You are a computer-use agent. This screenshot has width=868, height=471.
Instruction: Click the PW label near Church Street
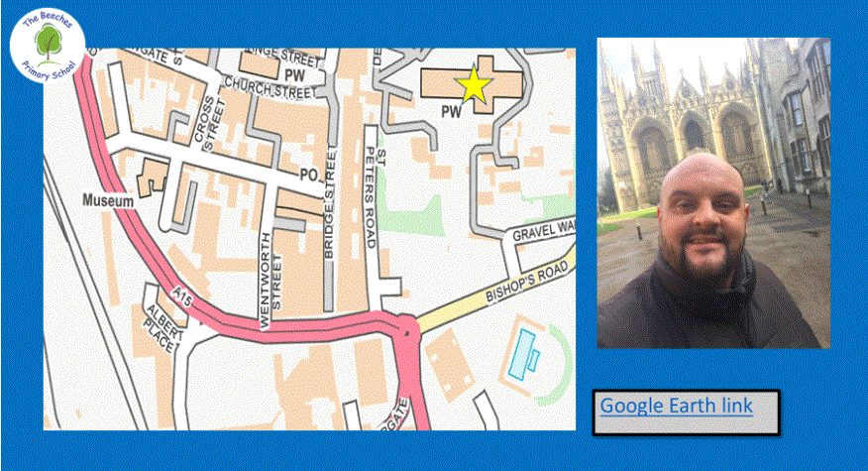coord(294,74)
